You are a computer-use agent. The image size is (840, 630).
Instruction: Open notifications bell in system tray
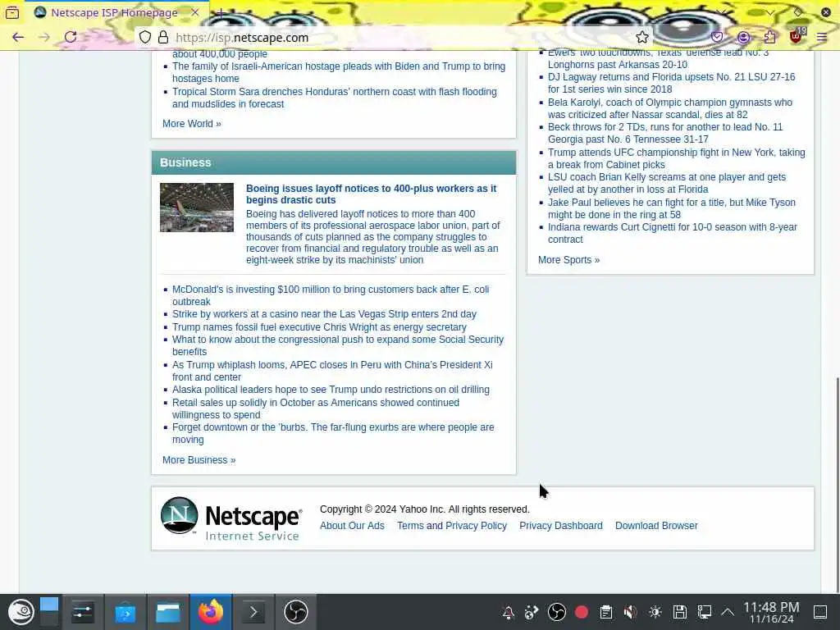(x=509, y=612)
